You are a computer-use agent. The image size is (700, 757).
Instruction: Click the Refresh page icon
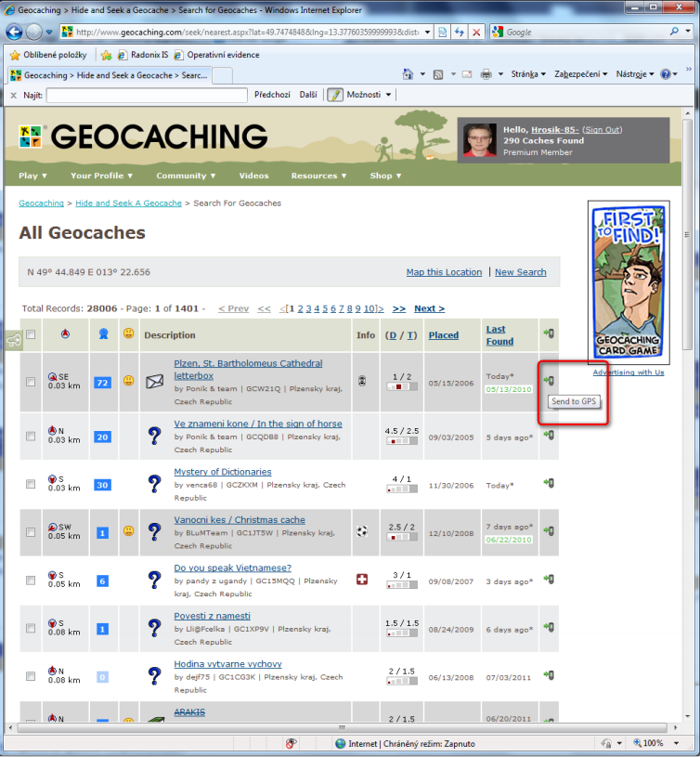pyautogui.click(x=460, y=32)
